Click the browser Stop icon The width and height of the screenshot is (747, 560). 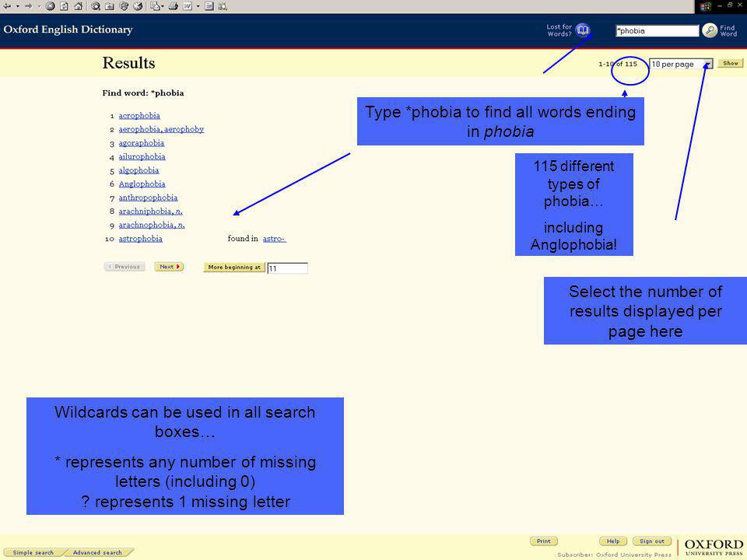tap(50, 6)
